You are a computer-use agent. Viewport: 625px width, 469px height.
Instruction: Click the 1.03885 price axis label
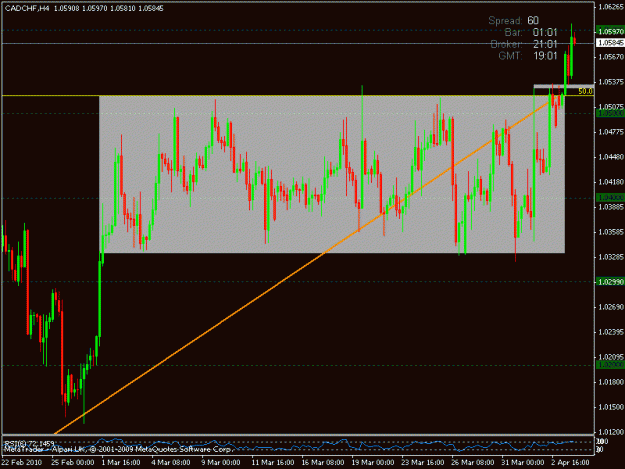click(x=611, y=207)
